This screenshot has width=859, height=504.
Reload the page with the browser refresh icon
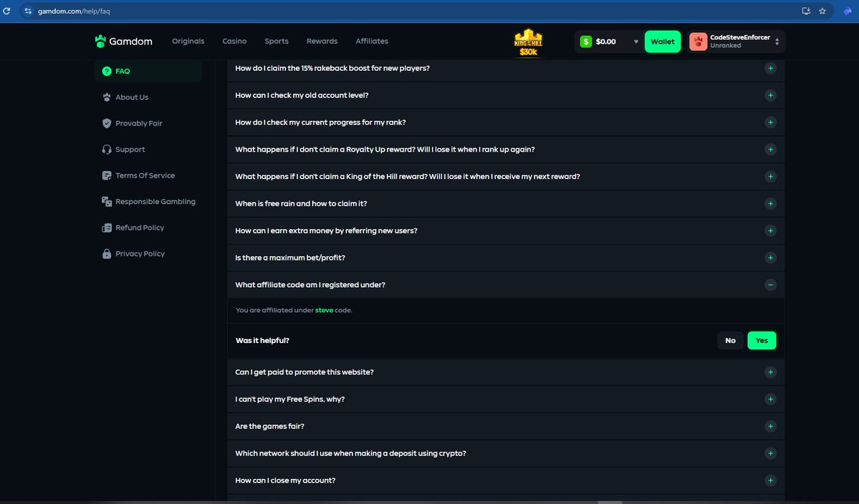(x=6, y=11)
